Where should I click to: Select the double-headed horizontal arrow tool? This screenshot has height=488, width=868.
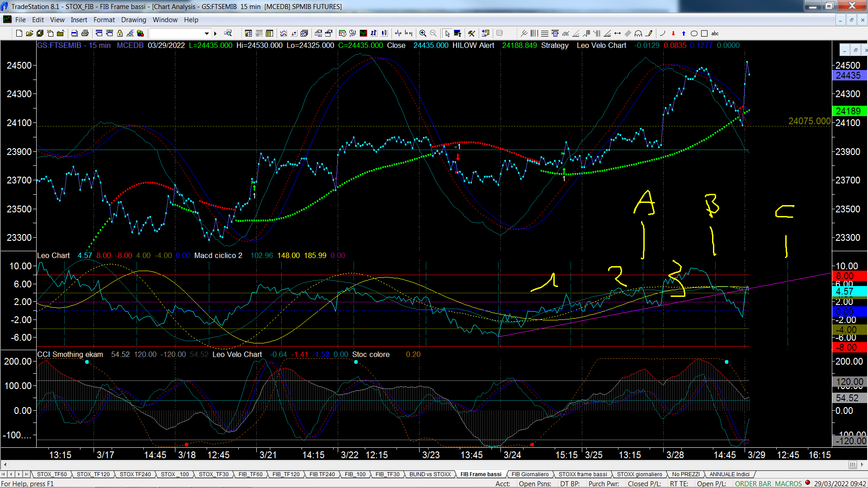point(618,33)
